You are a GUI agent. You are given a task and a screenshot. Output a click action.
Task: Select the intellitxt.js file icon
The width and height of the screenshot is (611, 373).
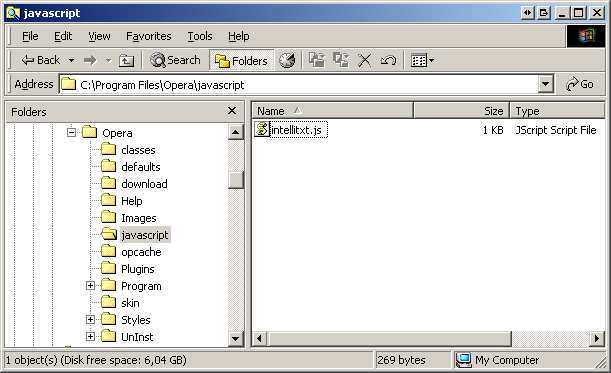[262, 129]
